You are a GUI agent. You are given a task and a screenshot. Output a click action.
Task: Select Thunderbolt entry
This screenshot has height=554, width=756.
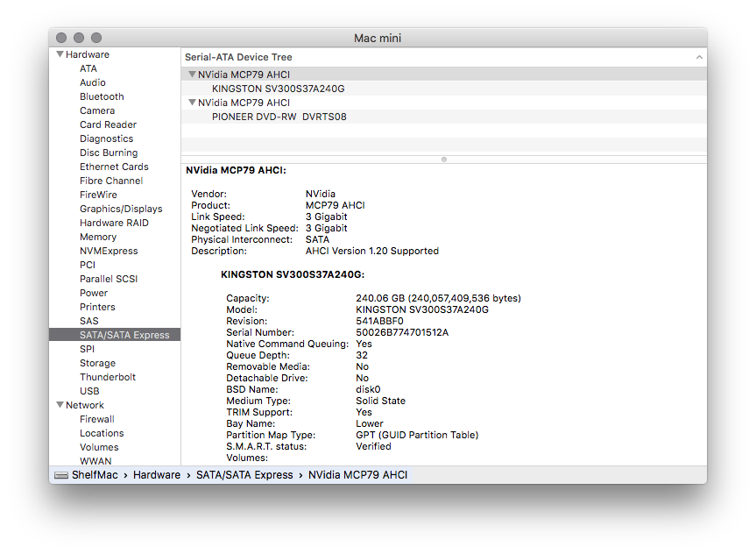point(108,376)
